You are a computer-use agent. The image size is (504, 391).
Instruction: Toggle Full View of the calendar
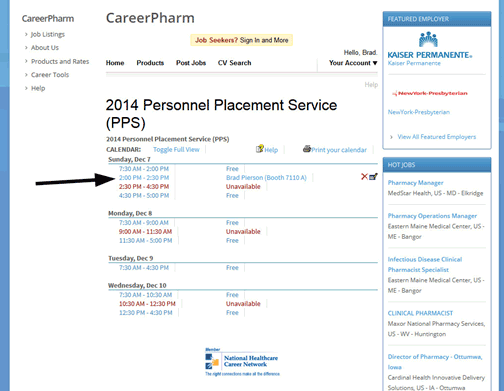[176, 150]
